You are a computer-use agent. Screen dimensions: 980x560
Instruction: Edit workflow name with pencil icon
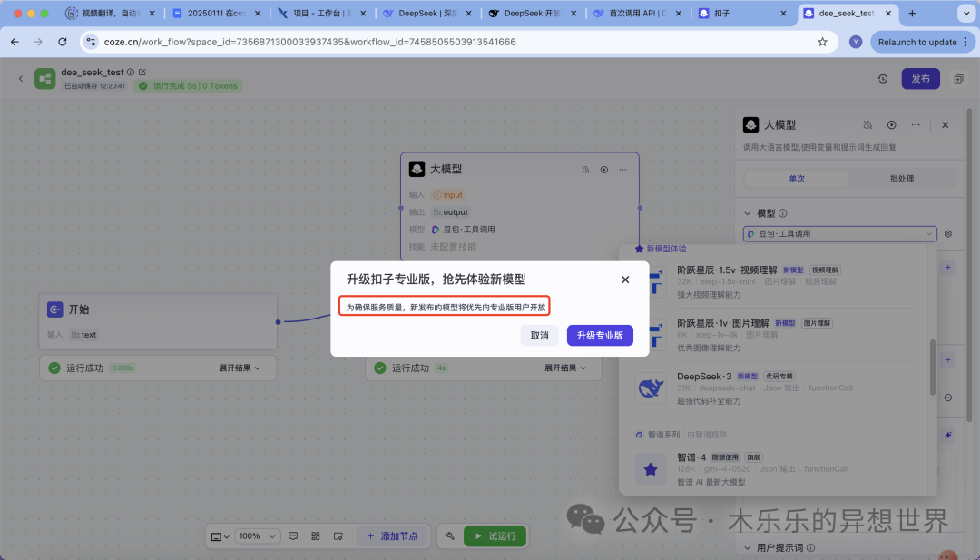pos(142,72)
